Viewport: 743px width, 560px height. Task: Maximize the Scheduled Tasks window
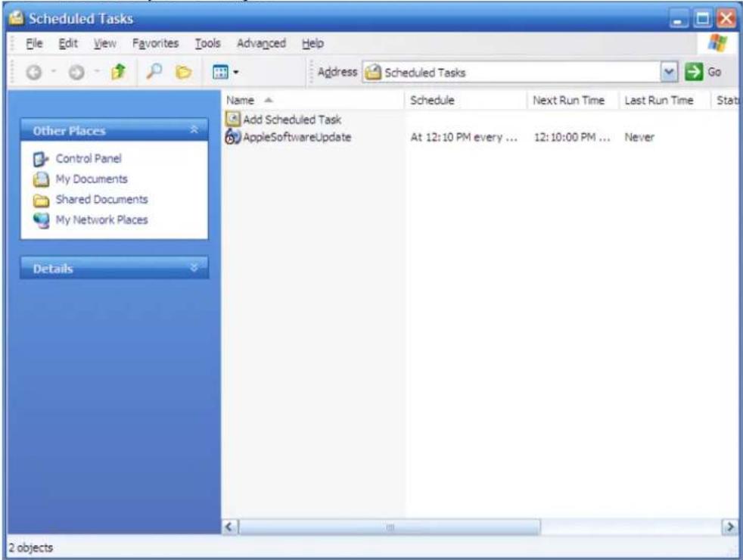pyautogui.click(x=703, y=19)
